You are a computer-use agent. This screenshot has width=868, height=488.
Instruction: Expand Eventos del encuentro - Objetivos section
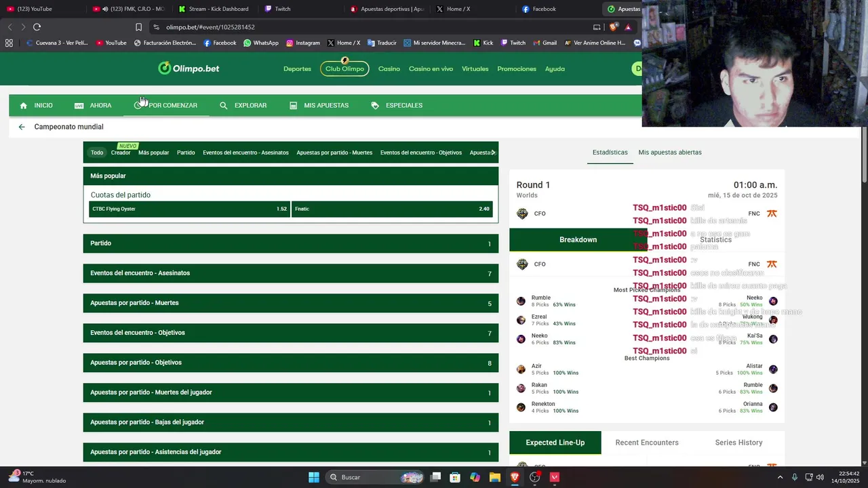coord(291,333)
